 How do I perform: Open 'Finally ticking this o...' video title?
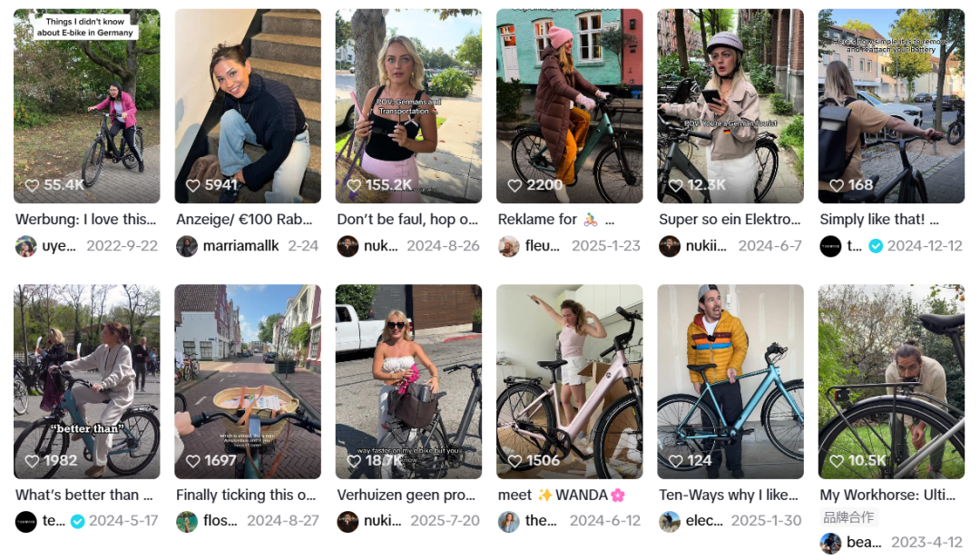click(246, 495)
